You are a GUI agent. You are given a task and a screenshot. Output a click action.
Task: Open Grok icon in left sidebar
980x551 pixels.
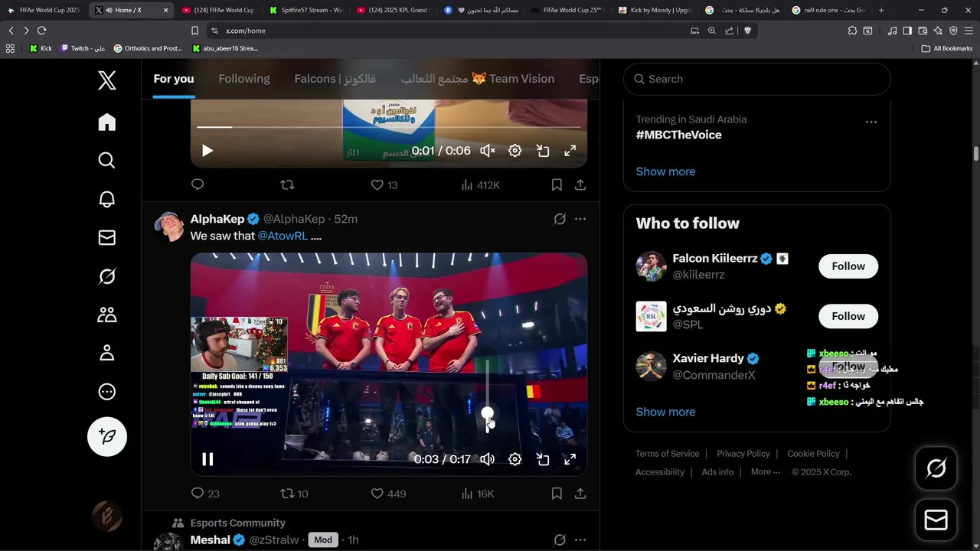(x=107, y=276)
